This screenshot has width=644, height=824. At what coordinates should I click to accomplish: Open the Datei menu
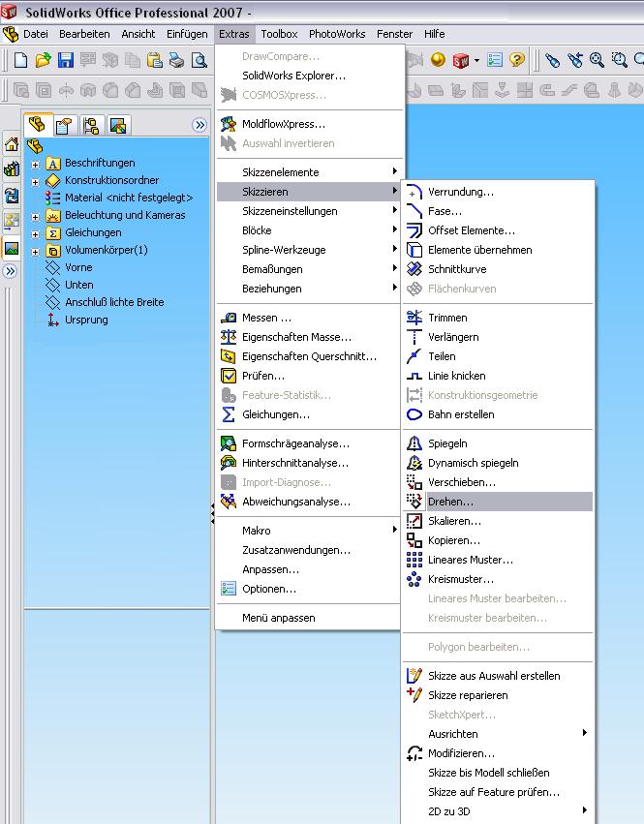pos(35,34)
